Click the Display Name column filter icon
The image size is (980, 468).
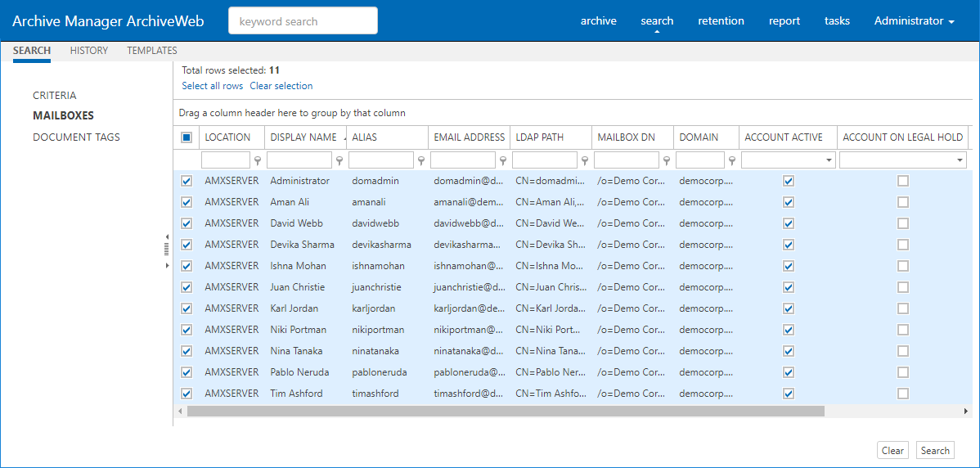(339, 161)
